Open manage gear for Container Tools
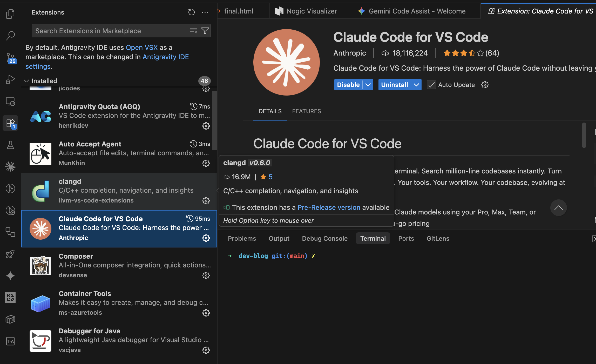Image resolution: width=596 pixels, height=364 pixels. 206,313
